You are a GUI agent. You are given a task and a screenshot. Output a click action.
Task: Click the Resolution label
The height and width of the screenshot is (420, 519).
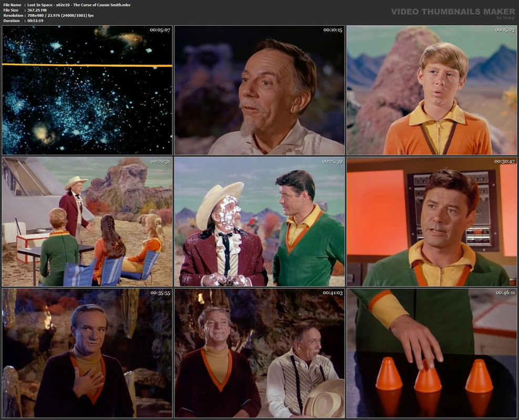point(13,16)
